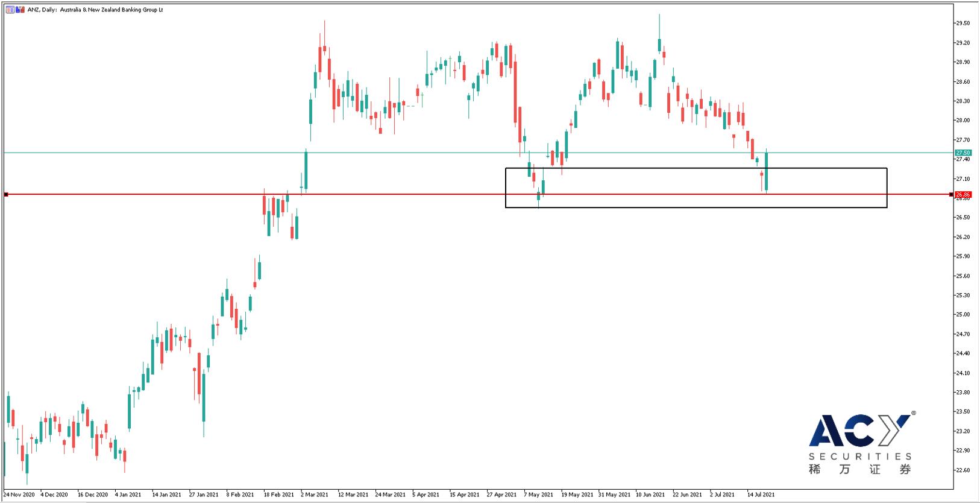Click the 10 Jun 2021 date label
This screenshot has width=980, height=503.
(651, 495)
